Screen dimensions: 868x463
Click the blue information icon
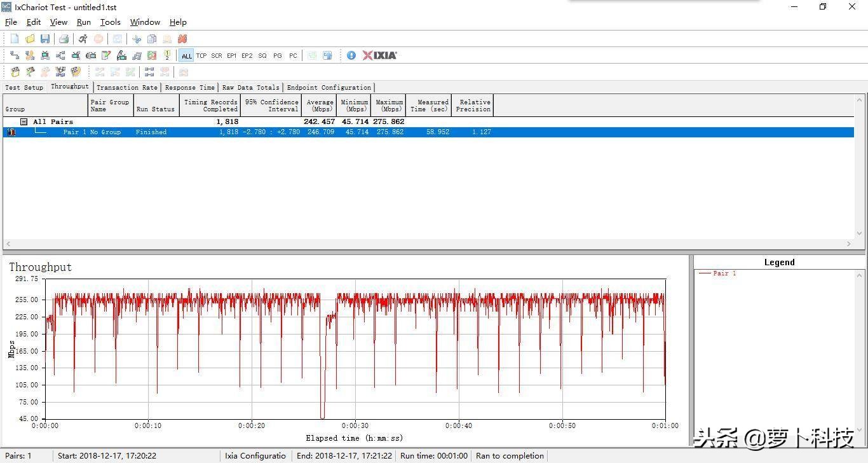351,55
